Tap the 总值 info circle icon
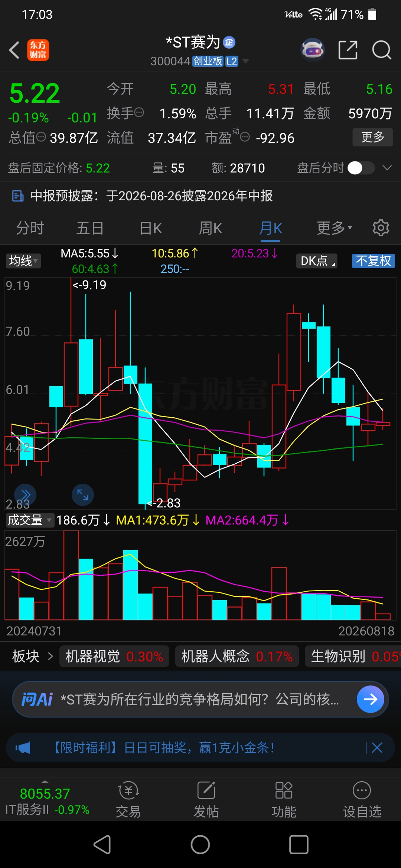This screenshot has width=401, height=868. point(41,137)
